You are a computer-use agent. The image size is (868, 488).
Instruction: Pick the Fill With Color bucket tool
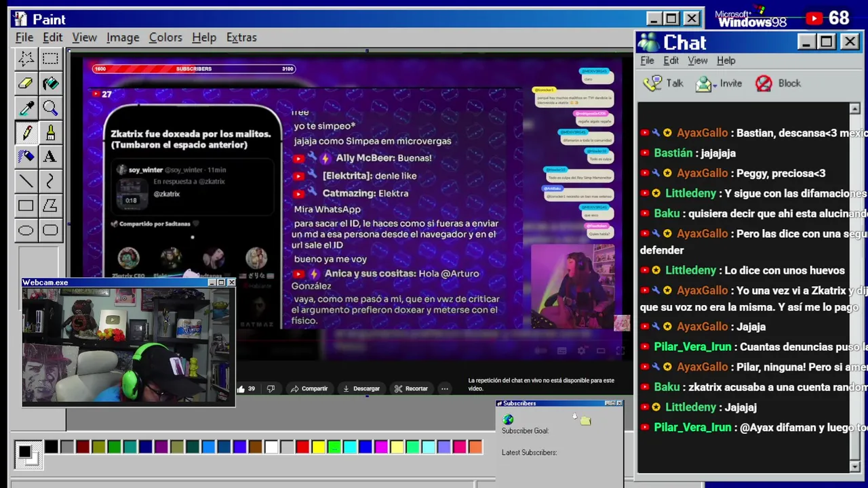(x=50, y=83)
